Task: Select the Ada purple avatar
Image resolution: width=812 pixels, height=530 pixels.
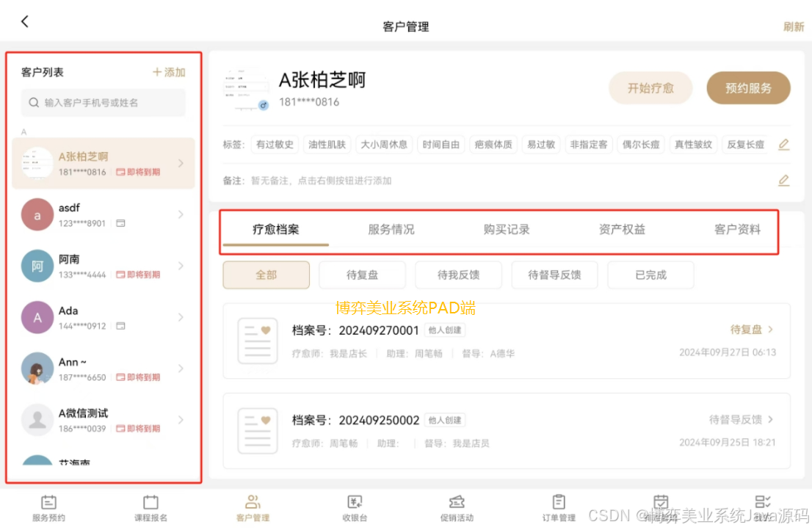Action: click(x=37, y=317)
